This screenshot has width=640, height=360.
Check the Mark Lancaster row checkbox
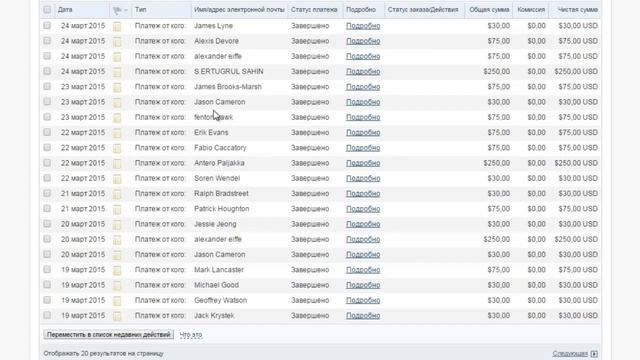point(47,269)
